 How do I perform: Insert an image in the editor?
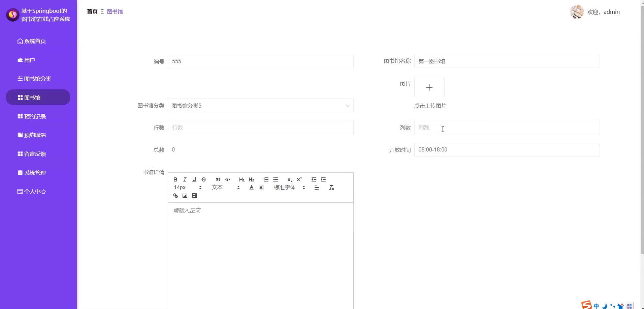[185, 196]
